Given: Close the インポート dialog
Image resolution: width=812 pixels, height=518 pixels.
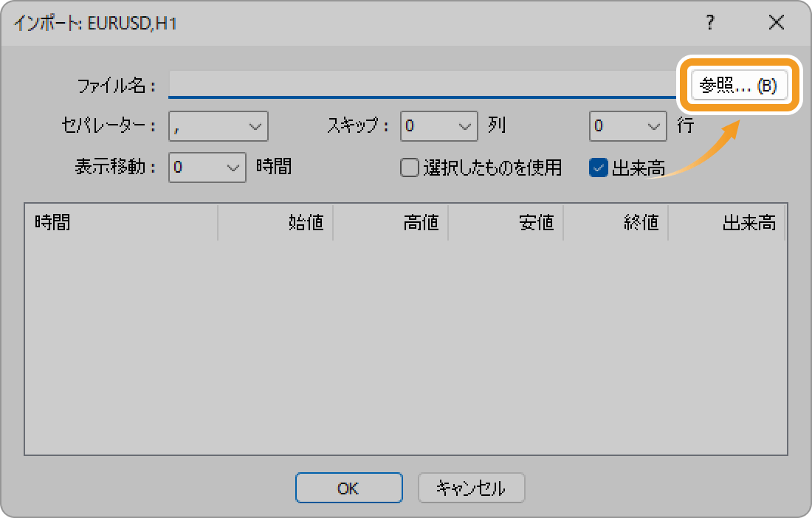Looking at the screenshot, I should tap(777, 23).
